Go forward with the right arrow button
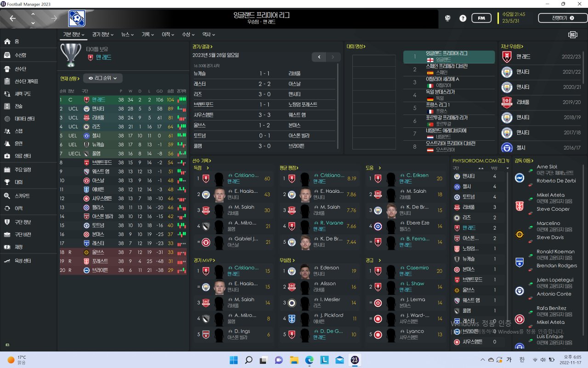This screenshot has height=368, width=588. [54, 18]
